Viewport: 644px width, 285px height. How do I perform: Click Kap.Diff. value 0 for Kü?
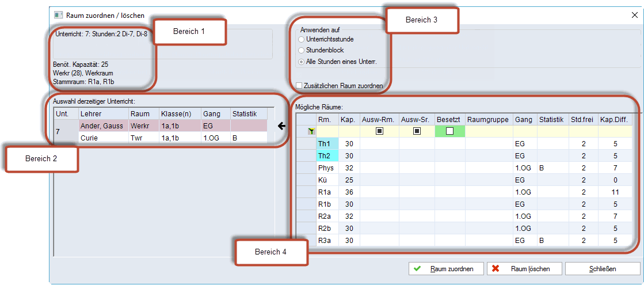pyautogui.click(x=615, y=180)
